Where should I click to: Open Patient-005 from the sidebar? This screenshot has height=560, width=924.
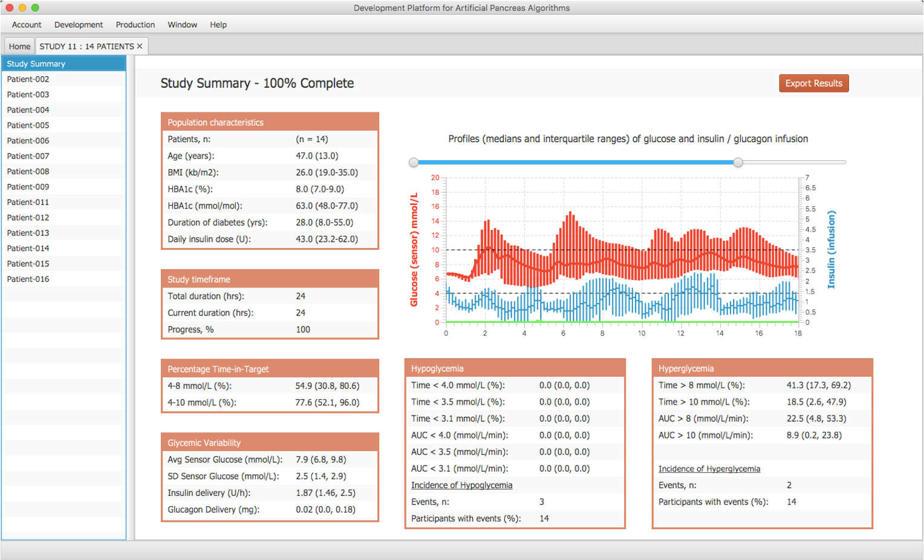click(x=28, y=125)
